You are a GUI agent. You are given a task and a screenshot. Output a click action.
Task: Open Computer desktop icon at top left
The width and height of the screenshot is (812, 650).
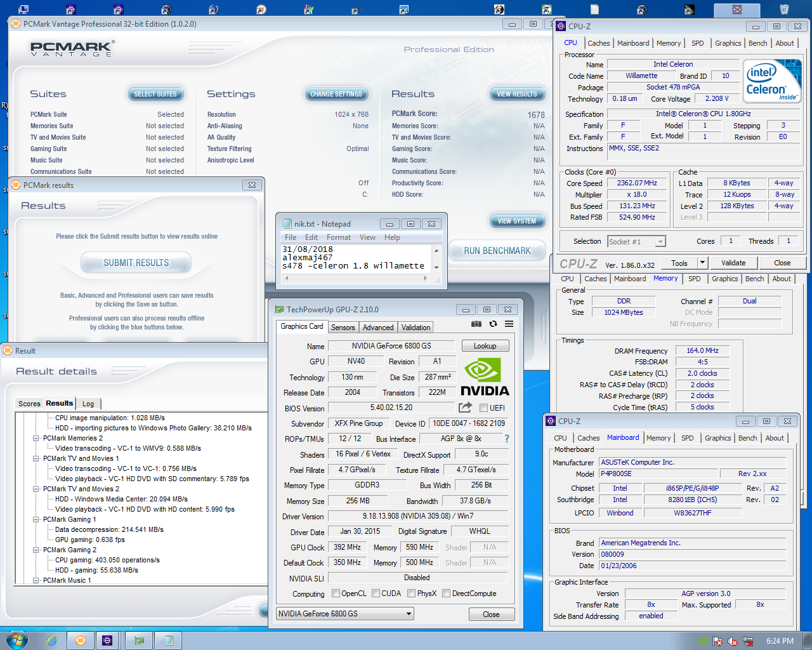23,9
